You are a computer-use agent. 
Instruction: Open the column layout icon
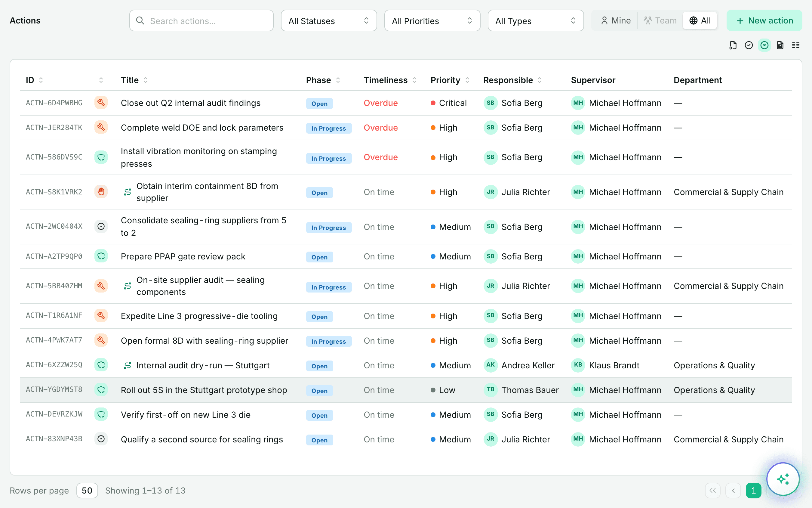(795, 45)
